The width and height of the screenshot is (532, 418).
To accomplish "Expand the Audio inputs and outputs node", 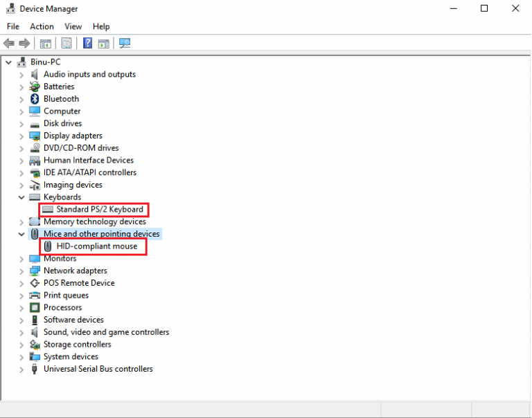I will click(x=21, y=75).
